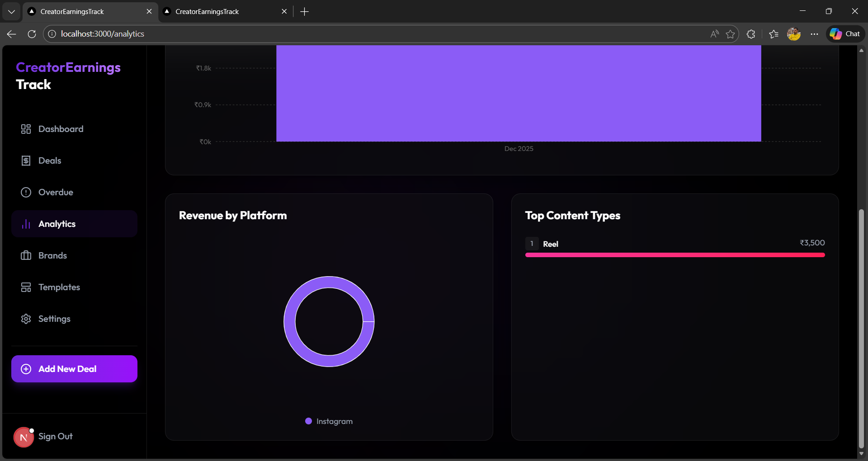This screenshot has width=868, height=461.
Task: Open Brands using the briefcase icon
Action: pos(26,255)
